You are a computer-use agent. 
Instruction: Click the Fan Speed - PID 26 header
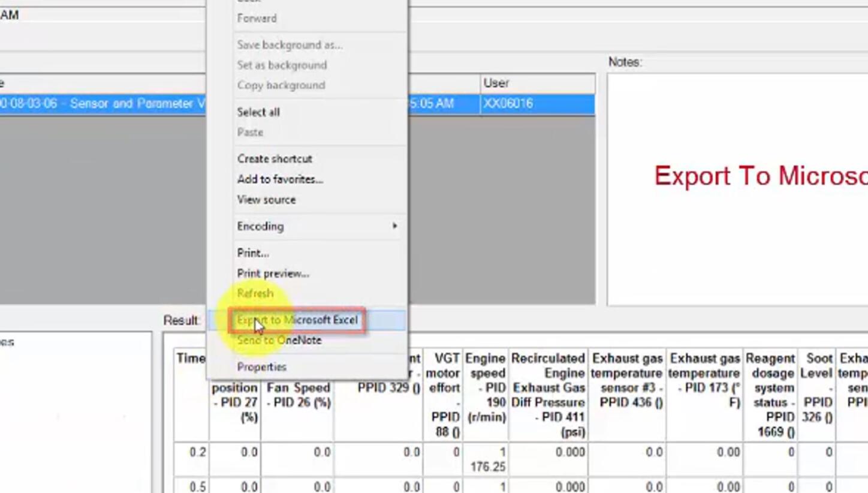click(x=298, y=395)
